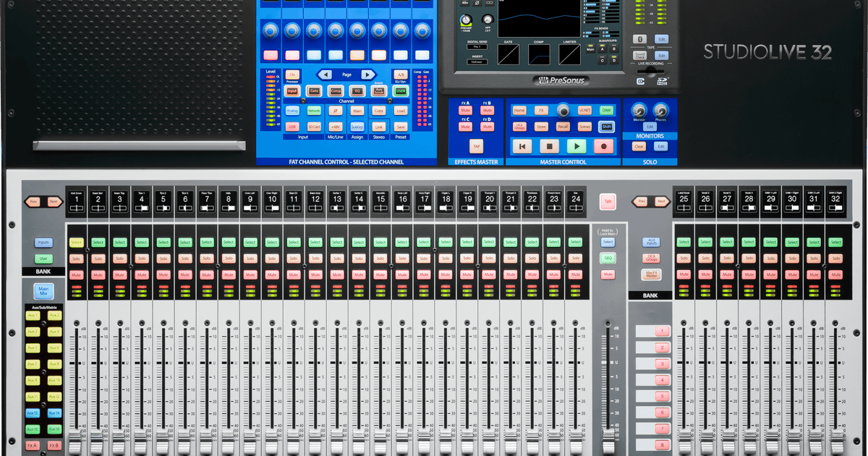Screen dimensions: 868x456
Task: Switch to the User bank
Action: coord(43,258)
